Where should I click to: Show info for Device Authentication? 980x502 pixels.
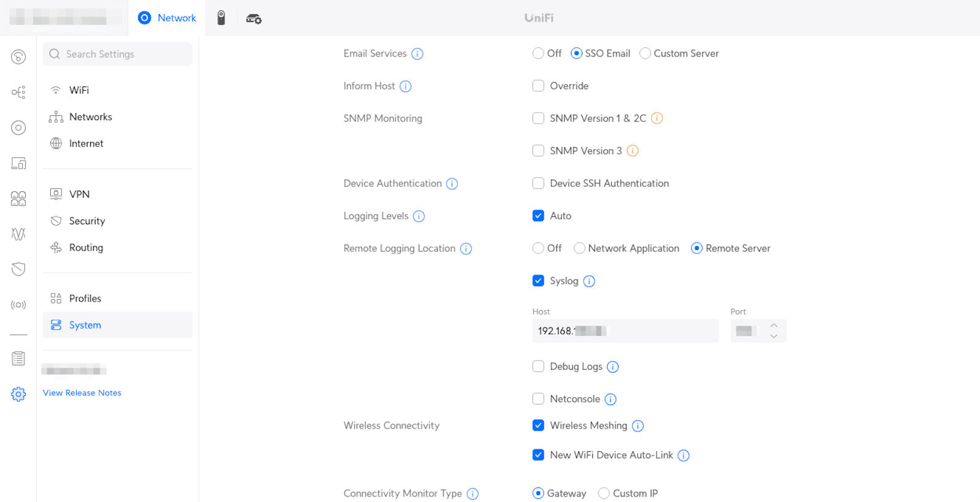(452, 184)
